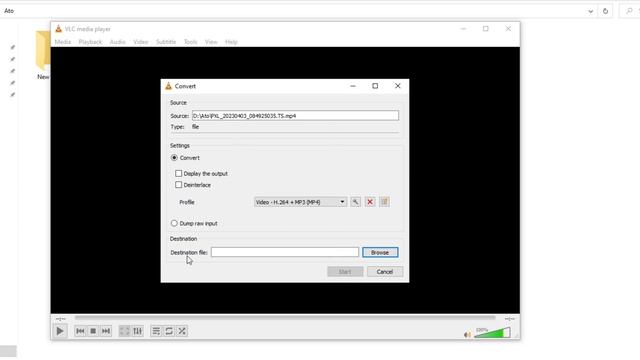Toggle VLC fullscreen mode icon
The width and height of the screenshot is (640, 360).
pos(124,331)
